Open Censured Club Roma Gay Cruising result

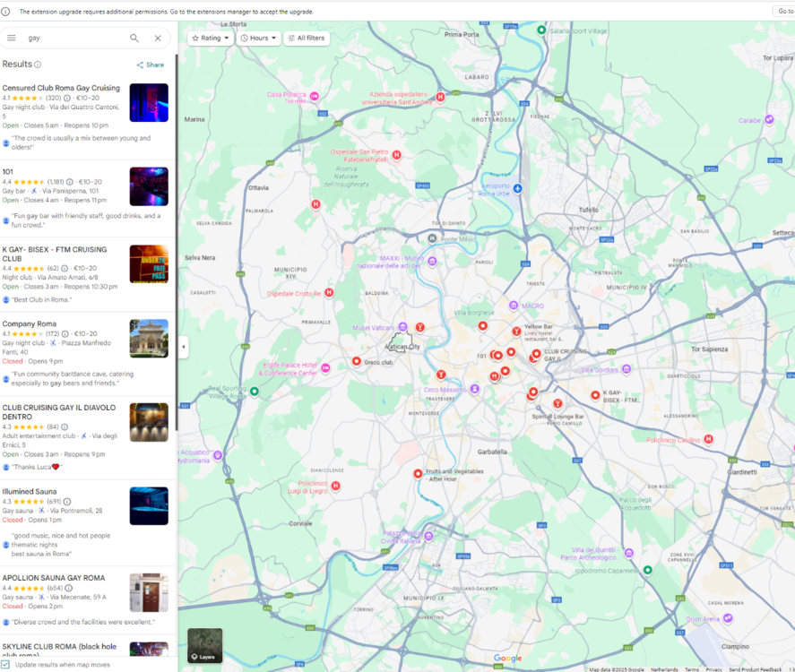click(x=61, y=88)
